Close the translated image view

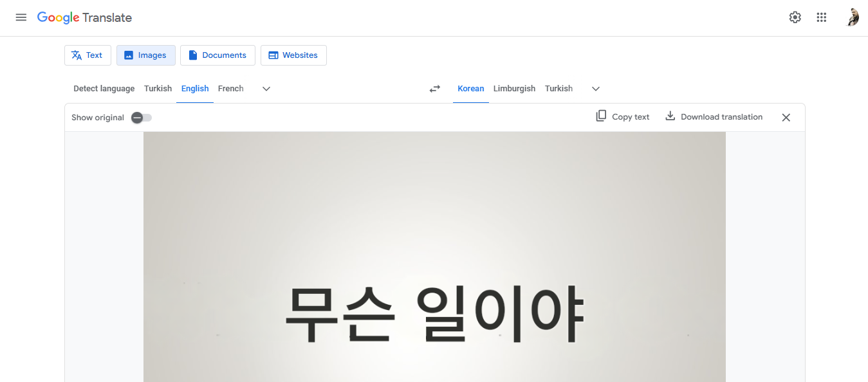click(786, 117)
